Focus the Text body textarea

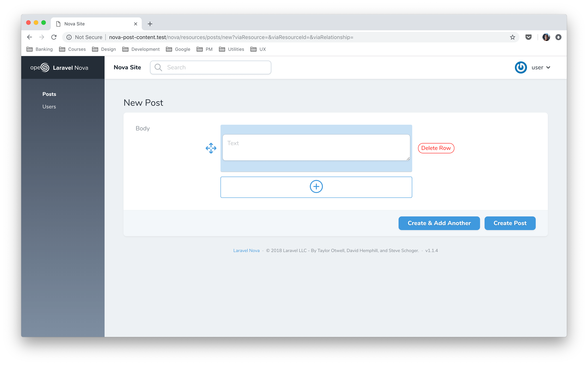coord(316,147)
